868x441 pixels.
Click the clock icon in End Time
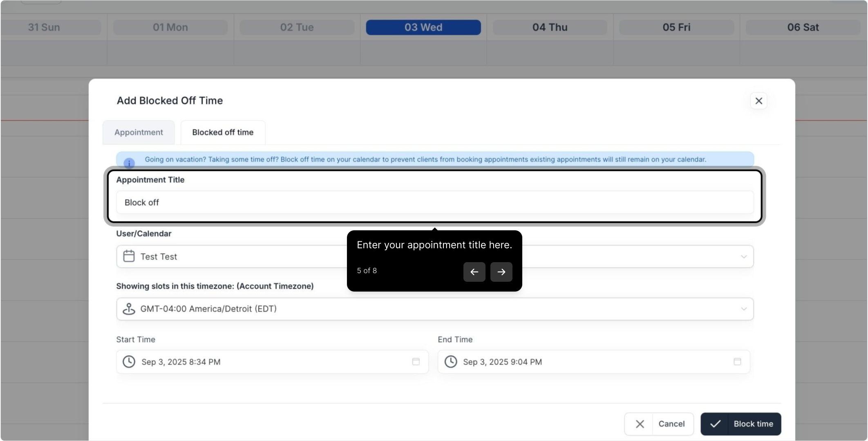point(450,362)
